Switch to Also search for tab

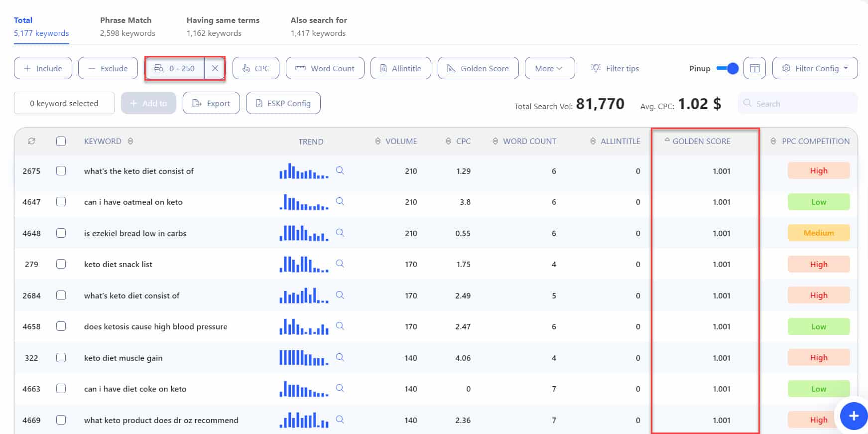[x=318, y=26]
